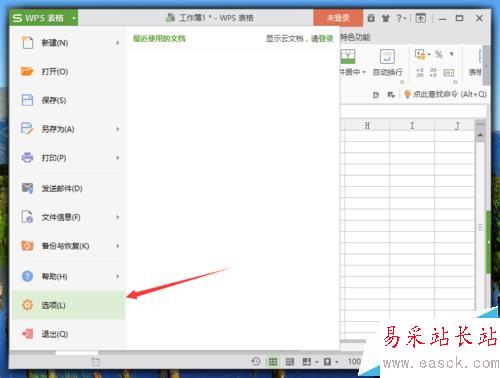Click the New document page icon
This screenshot has width=500, height=378.
27,43
